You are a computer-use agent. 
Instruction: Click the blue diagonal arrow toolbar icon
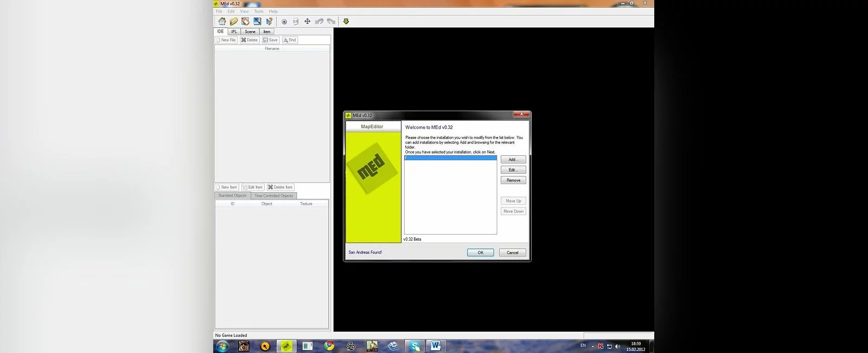coord(257,21)
